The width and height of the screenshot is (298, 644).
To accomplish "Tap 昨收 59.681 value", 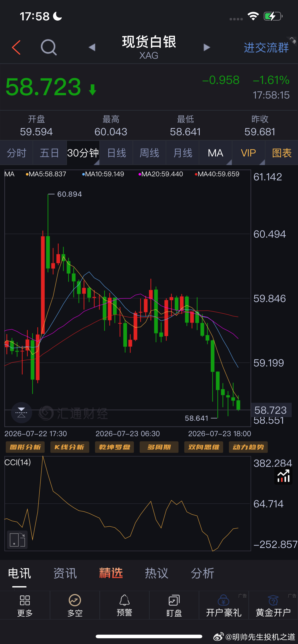I will [x=260, y=132].
